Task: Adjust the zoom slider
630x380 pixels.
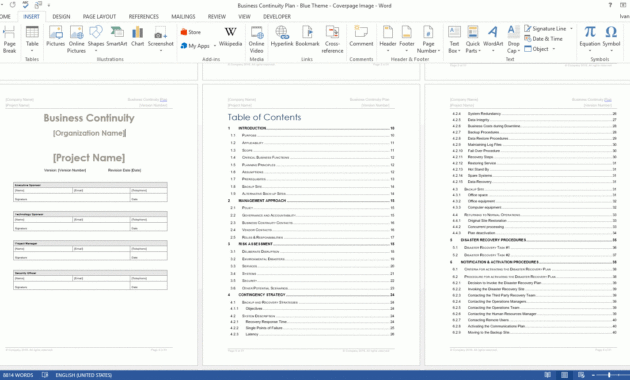Action: (x=609, y=375)
